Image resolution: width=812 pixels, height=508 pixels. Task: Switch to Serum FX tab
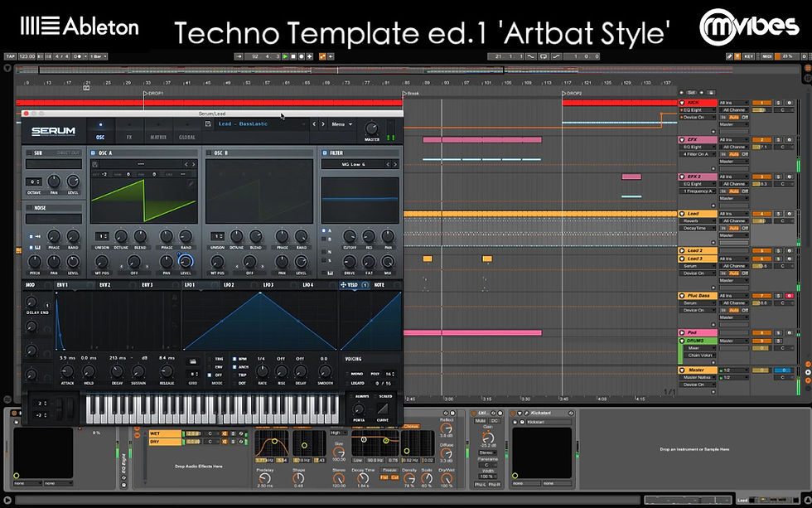click(x=129, y=131)
